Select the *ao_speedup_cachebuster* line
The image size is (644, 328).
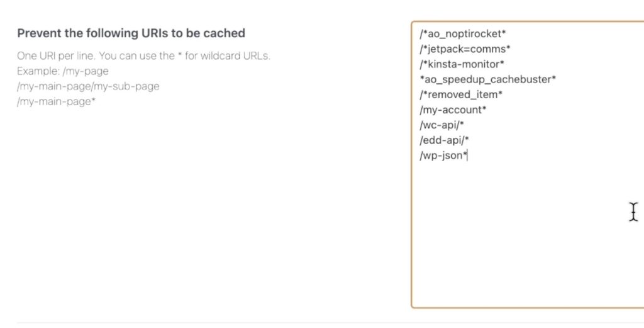tap(488, 79)
